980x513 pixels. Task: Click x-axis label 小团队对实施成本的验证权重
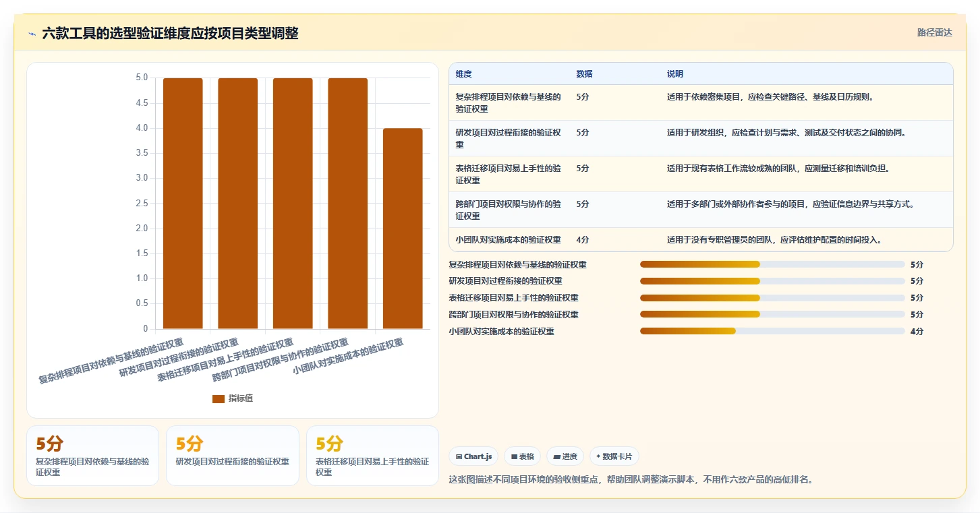tap(348, 356)
